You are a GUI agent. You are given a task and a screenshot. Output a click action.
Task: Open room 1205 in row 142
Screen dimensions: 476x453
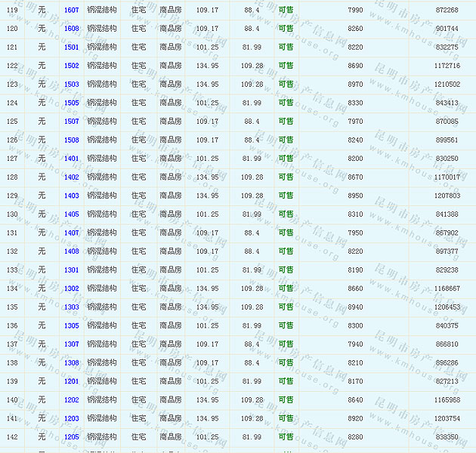point(71,437)
